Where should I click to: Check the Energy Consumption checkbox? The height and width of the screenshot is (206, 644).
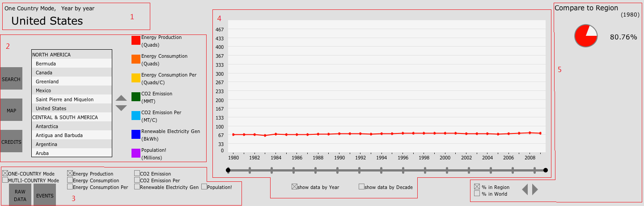point(70,180)
